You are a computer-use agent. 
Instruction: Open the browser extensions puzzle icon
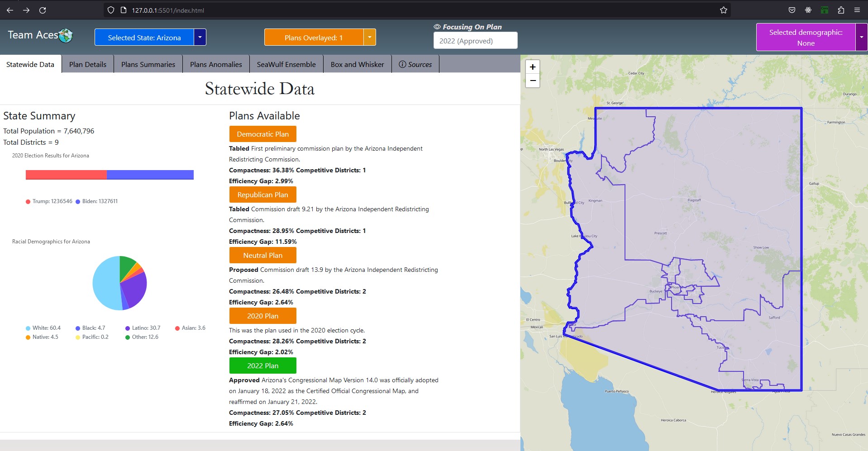[841, 10]
